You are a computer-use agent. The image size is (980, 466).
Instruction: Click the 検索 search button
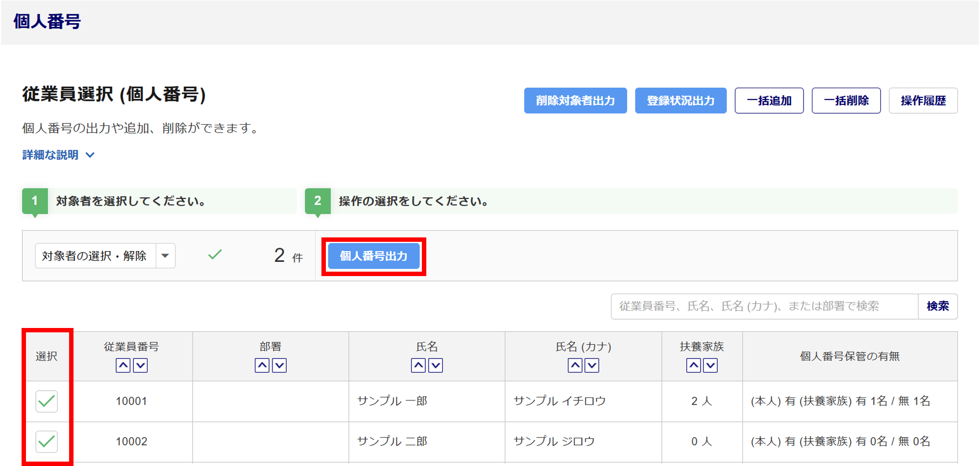pos(937,306)
